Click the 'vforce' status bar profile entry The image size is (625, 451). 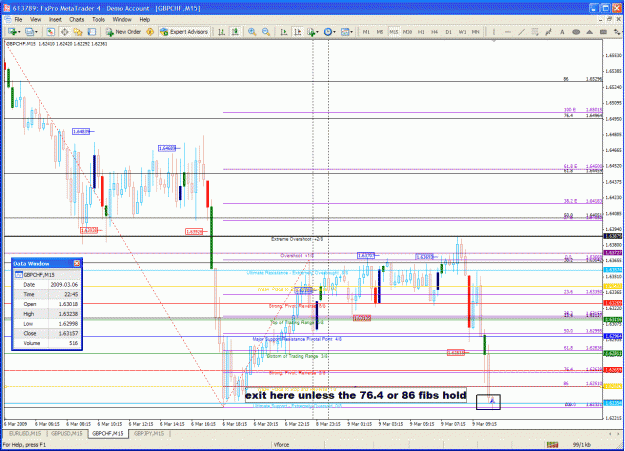point(281,445)
